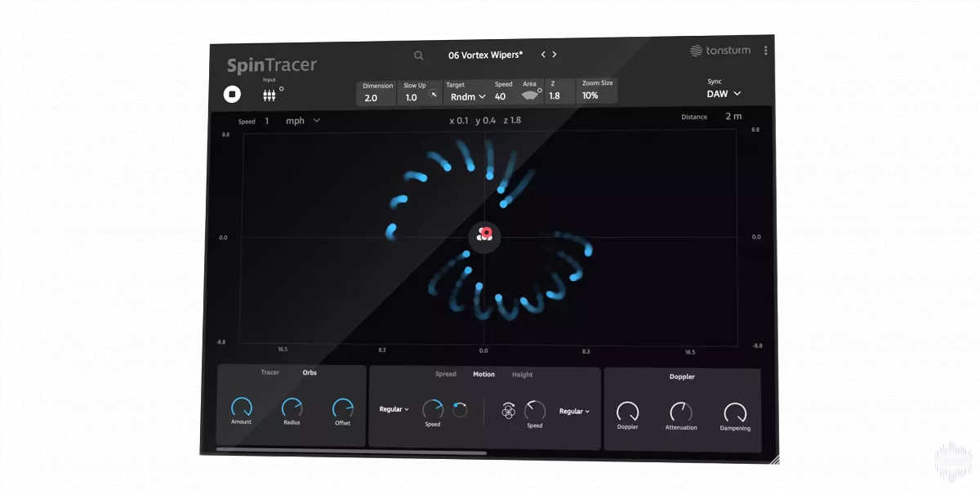Click the horizontal scrollbar at the bottom
Image resolution: width=980 pixels, height=490 pixels.
click(x=351, y=450)
